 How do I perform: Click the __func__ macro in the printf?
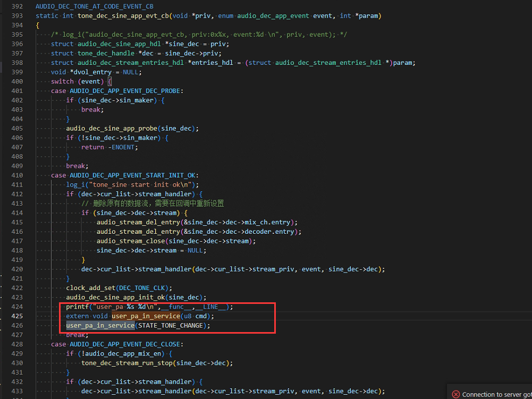pos(176,307)
